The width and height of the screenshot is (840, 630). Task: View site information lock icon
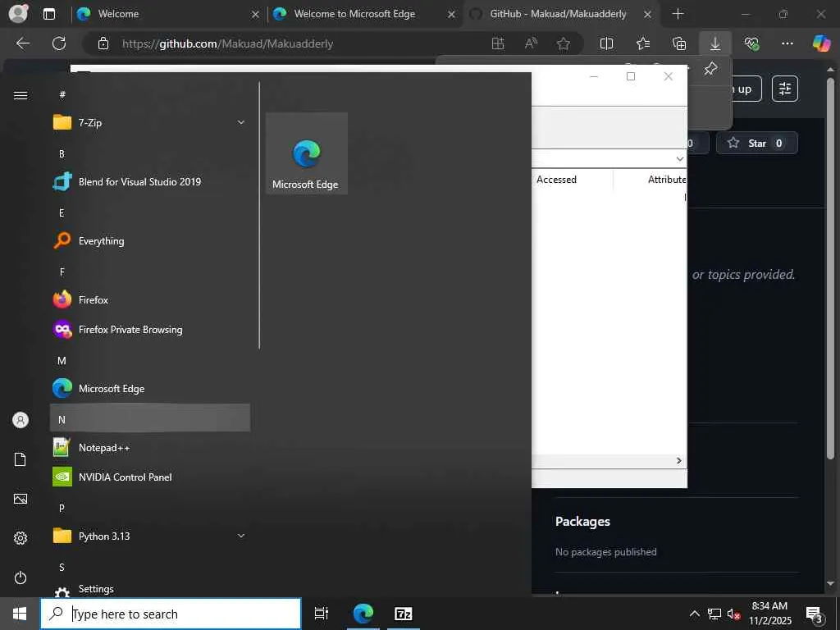click(103, 43)
